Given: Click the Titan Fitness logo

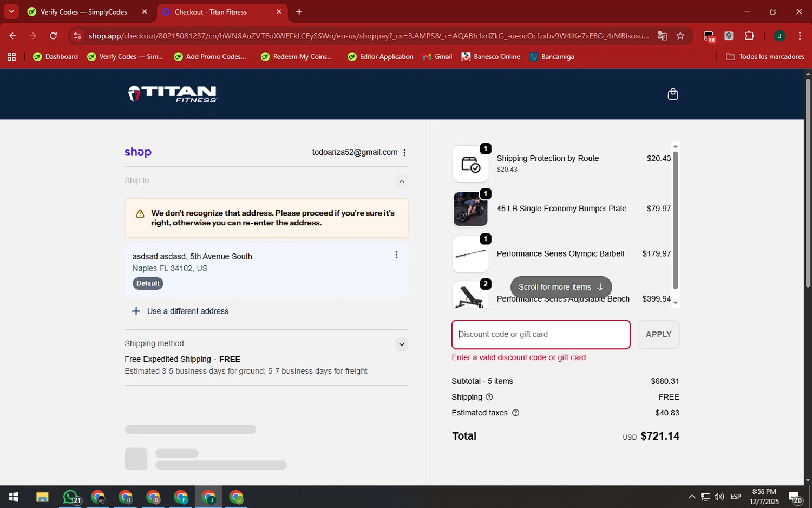Looking at the screenshot, I should [172, 94].
